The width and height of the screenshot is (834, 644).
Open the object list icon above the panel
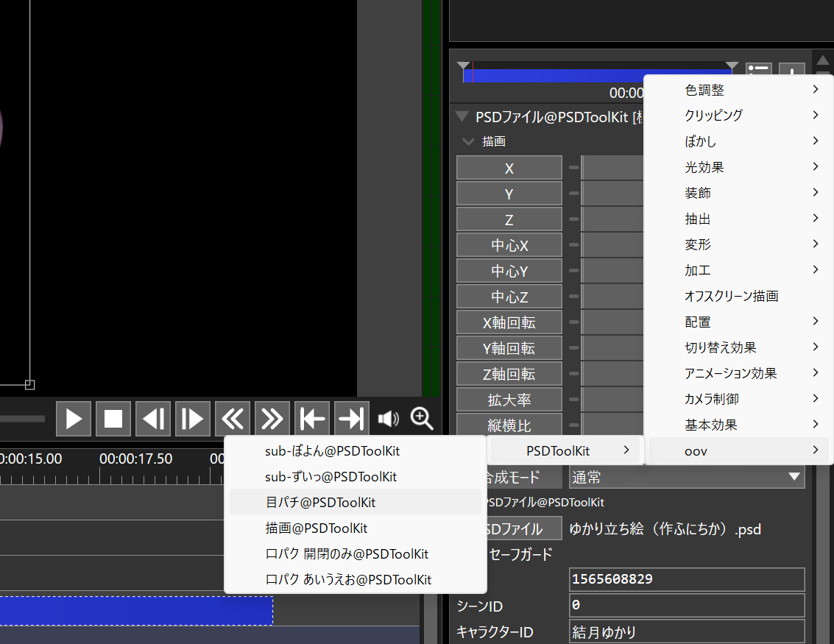758,71
